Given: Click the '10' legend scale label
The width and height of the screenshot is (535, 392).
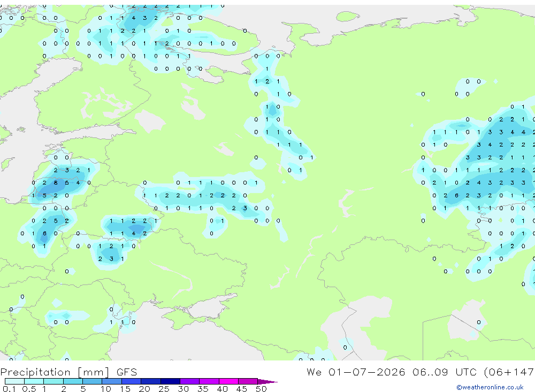Looking at the screenshot, I should [x=105, y=389].
